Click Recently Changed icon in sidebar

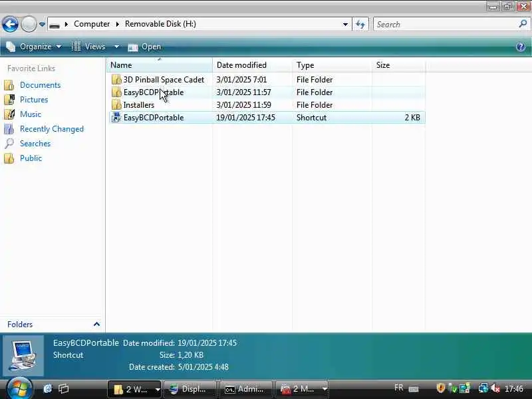(9, 128)
